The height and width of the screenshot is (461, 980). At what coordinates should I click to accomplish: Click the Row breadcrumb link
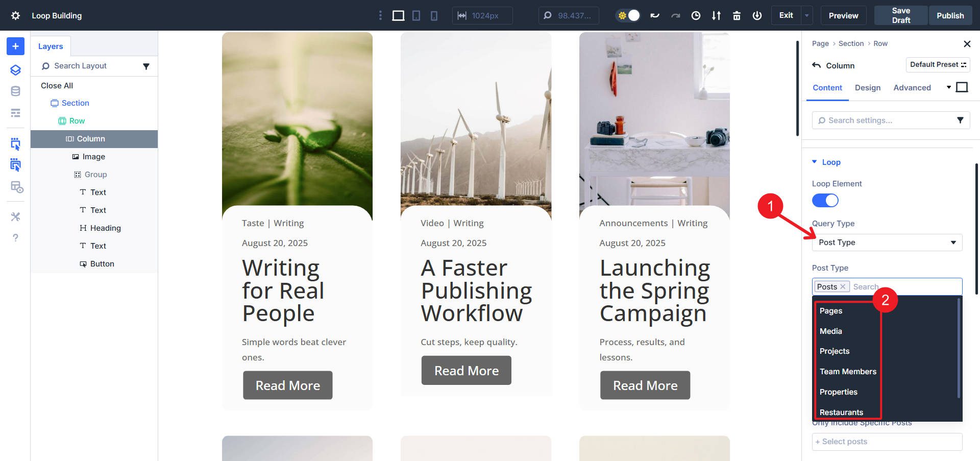pos(880,44)
